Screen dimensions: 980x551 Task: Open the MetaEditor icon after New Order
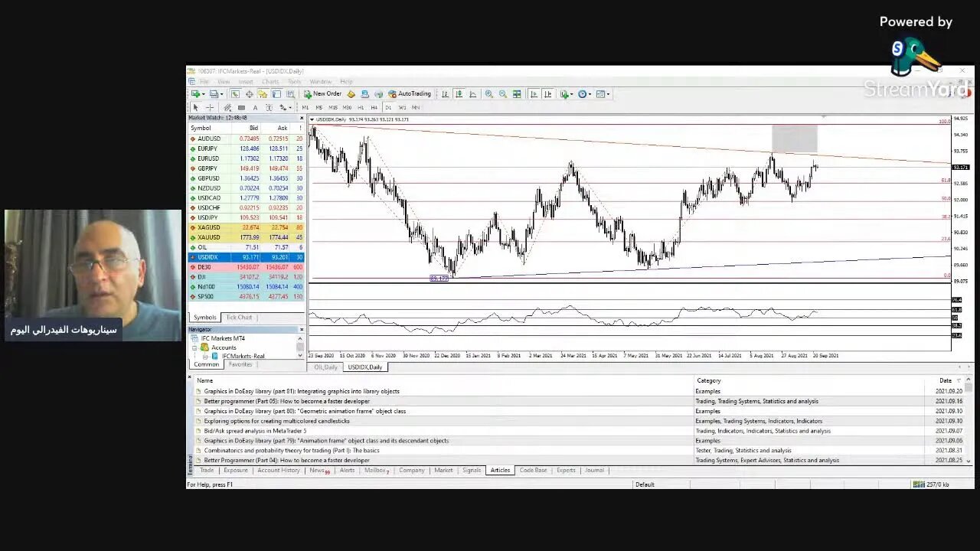pos(351,94)
